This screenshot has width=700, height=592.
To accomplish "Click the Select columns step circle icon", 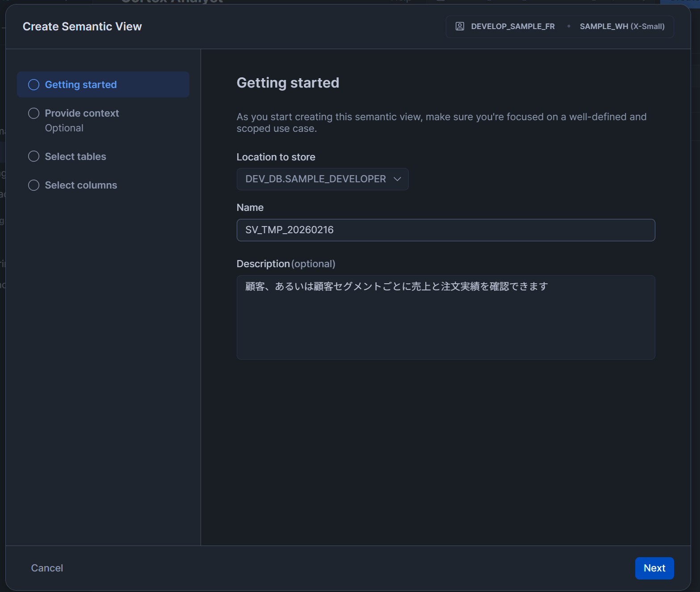I will [x=34, y=185].
